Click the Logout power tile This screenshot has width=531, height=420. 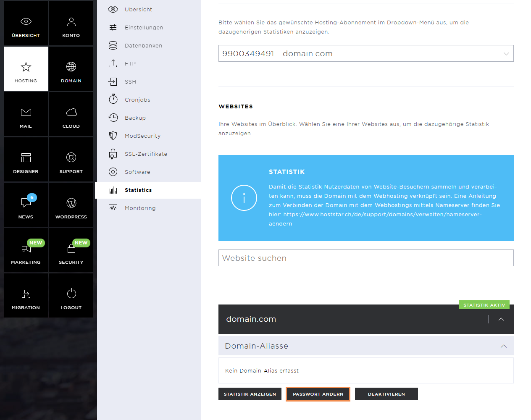pyautogui.click(x=71, y=296)
